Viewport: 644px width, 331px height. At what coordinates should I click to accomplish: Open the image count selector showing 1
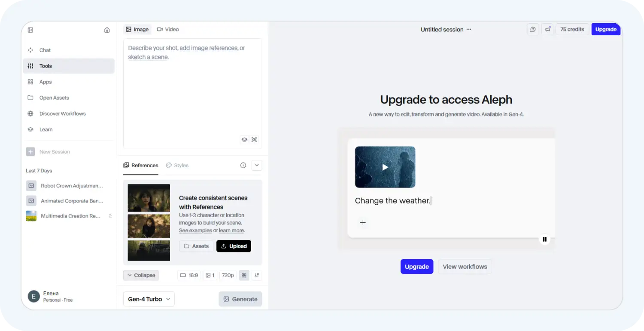tap(210, 276)
